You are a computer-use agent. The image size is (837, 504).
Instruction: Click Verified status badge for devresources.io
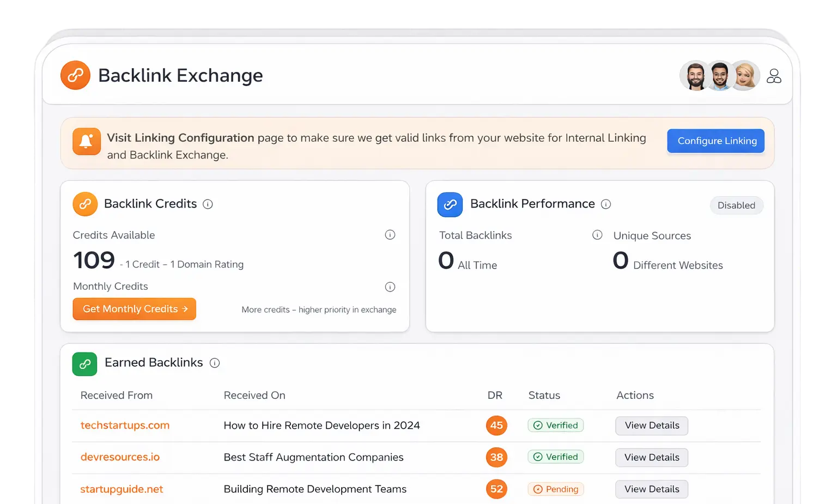(x=555, y=457)
